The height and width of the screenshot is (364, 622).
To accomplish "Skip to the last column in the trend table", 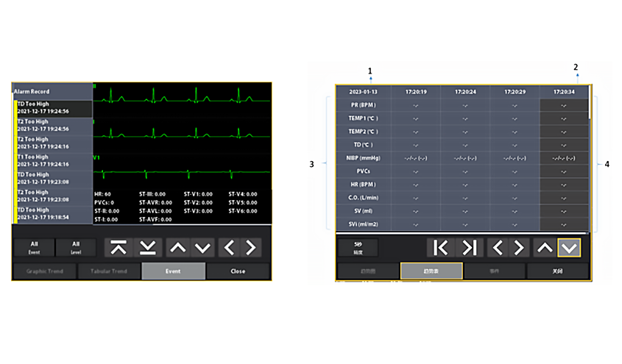I will click(472, 247).
